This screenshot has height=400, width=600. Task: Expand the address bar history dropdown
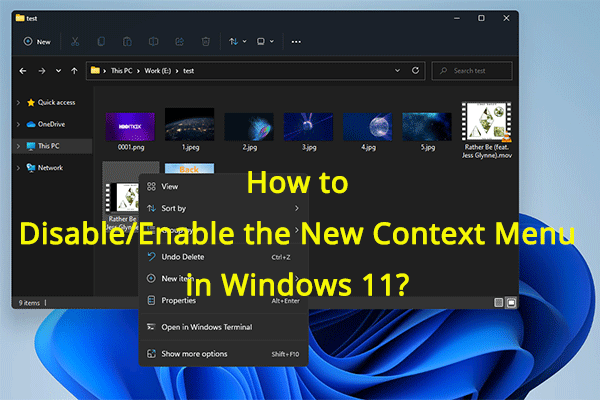397,71
